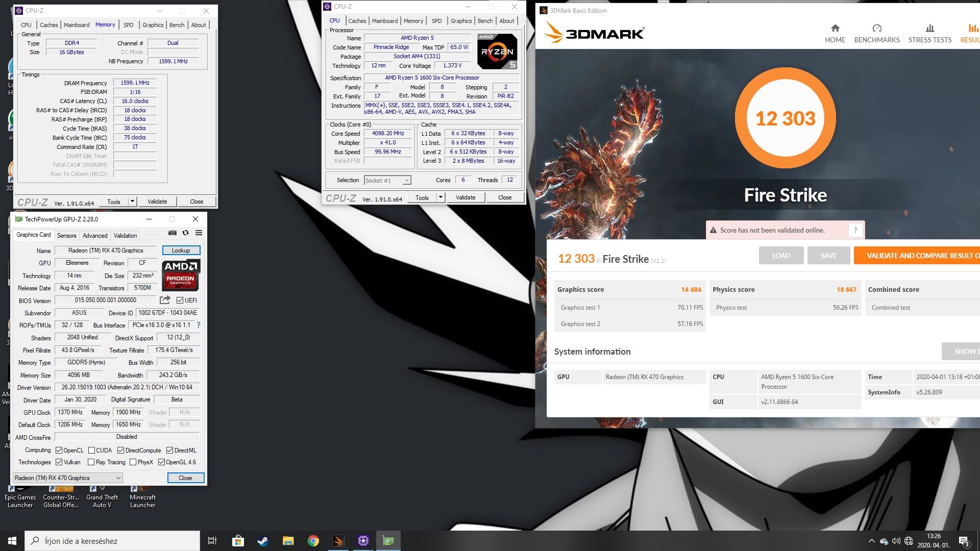Click the Ryzen 5 logo in CPU-Z
Image resolution: width=980 pixels, height=551 pixels.
[x=497, y=51]
